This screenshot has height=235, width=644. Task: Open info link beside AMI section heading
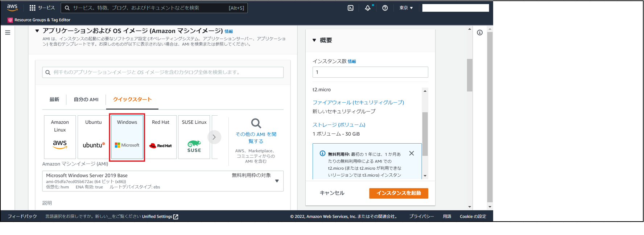(229, 32)
